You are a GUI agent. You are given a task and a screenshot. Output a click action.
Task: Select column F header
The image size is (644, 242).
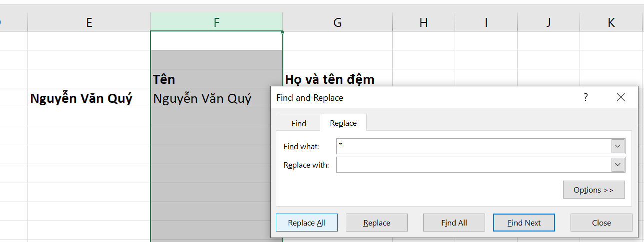(216, 22)
